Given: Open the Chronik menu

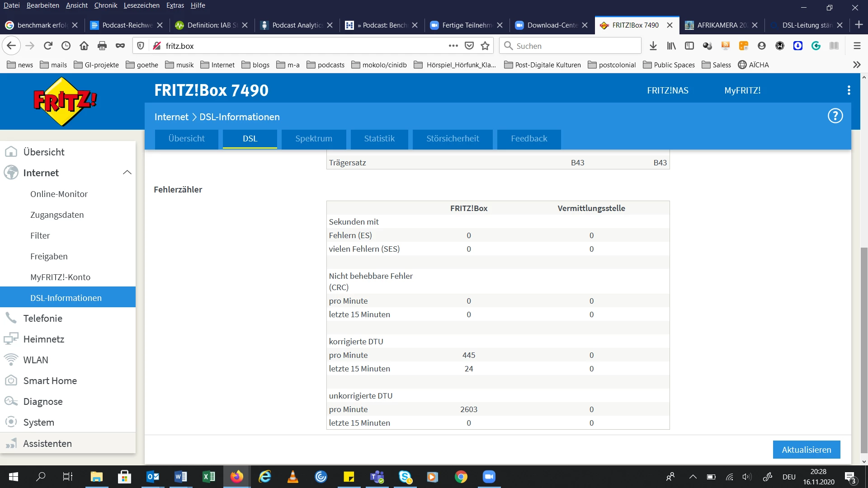Looking at the screenshot, I should [x=105, y=5].
